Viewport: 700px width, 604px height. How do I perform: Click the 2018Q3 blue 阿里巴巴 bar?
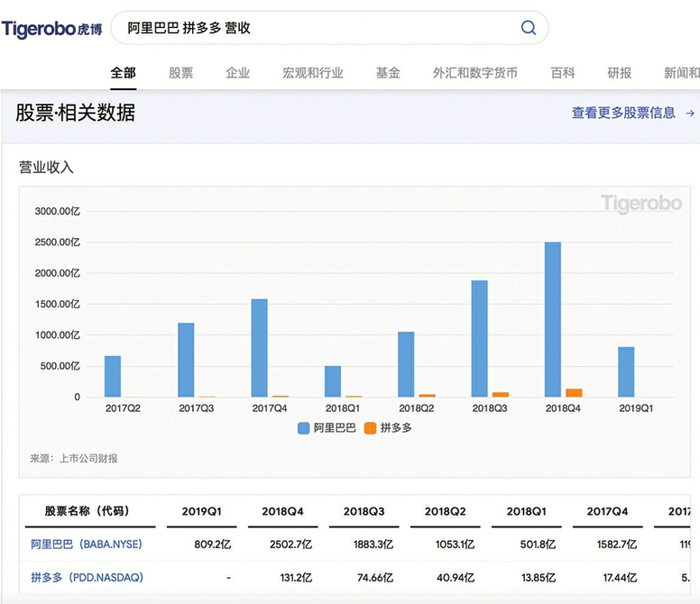(480, 339)
